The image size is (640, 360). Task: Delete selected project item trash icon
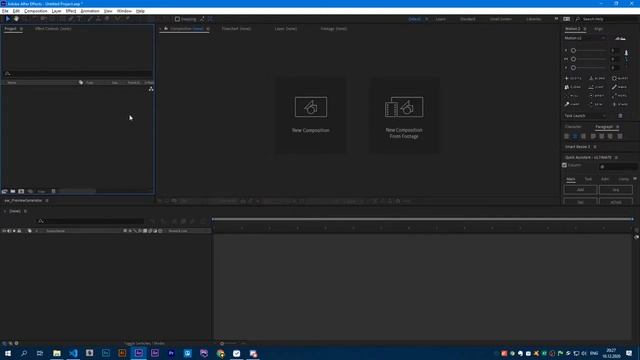53,191
